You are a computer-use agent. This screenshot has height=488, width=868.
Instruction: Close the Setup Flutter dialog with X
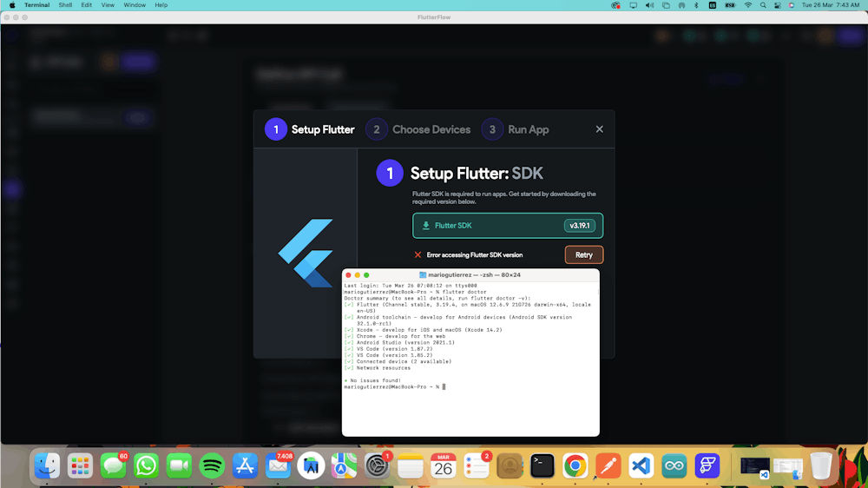point(599,129)
